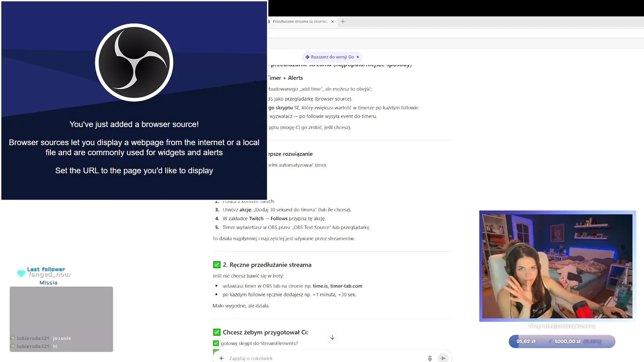Viewport: 644px width, 362px height.
Task: Click the badge icon beside the 'jezusie' message
Action: tap(13, 338)
